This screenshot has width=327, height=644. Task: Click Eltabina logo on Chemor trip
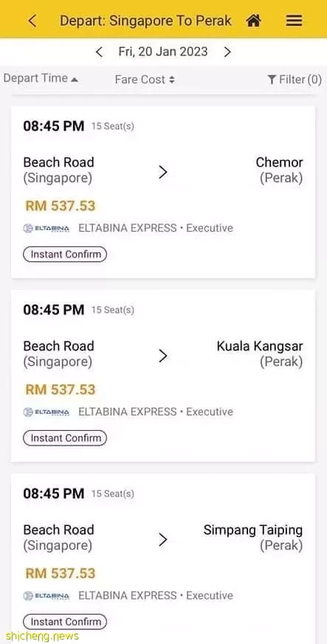click(47, 229)
